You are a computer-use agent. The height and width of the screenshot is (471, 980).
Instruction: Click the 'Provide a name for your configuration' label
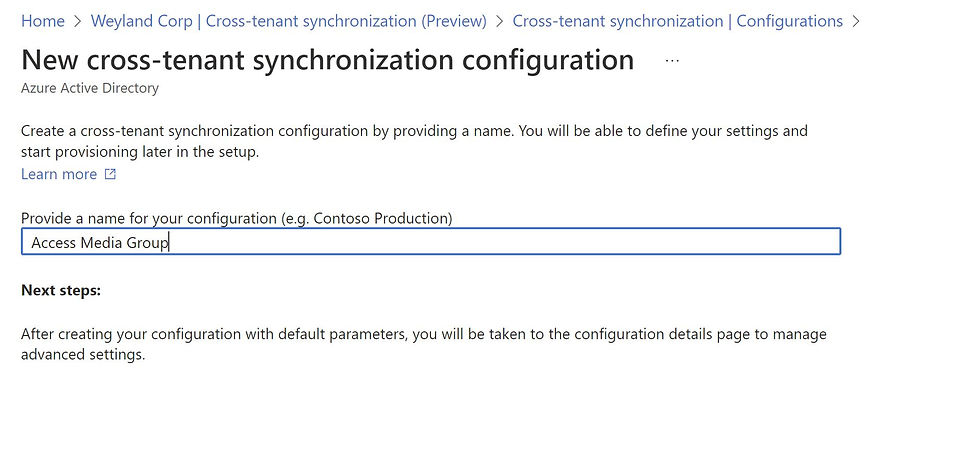149,219
